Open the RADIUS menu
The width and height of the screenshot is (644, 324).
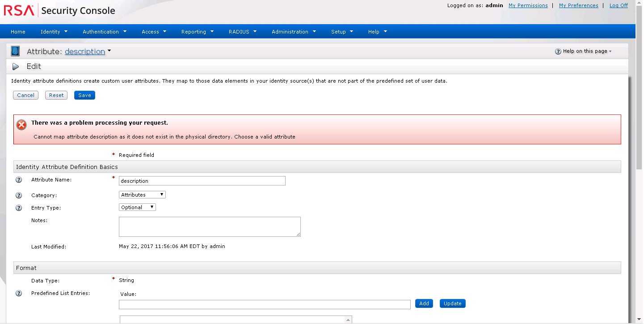242,32
